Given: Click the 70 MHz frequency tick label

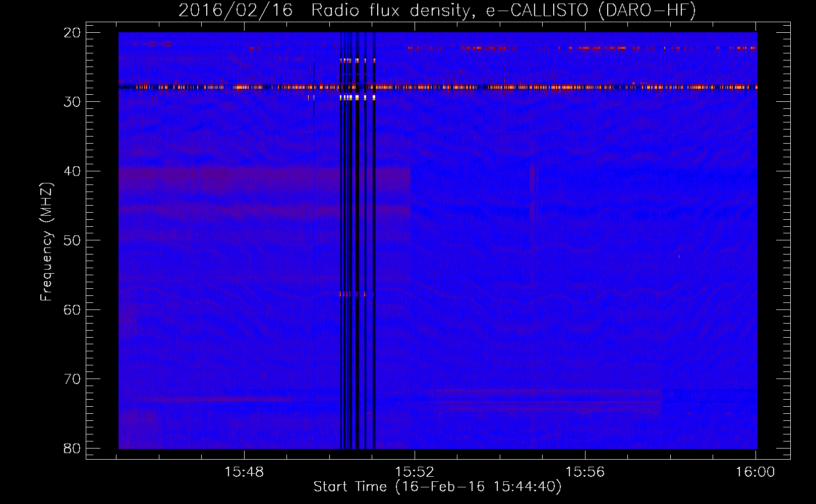Looking at the screenshot, I should (72, 379).
